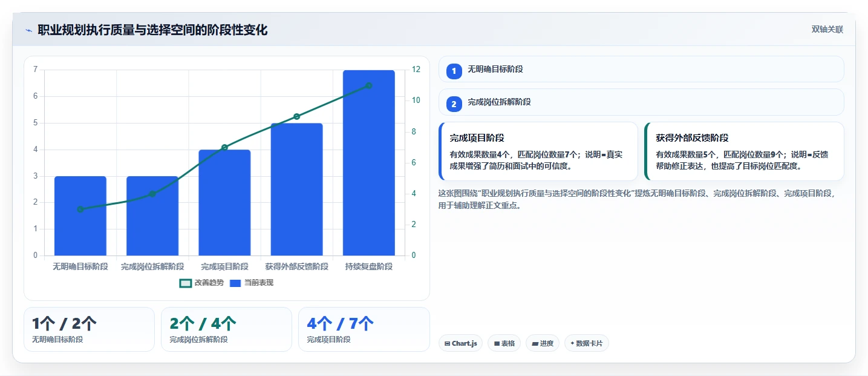Click the 完成项目阶段 bar in chart

224,203
